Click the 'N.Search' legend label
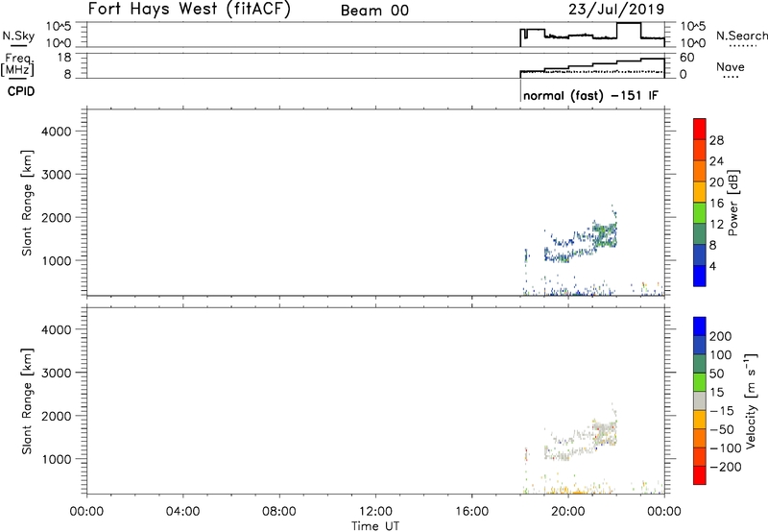 point(741,36)
